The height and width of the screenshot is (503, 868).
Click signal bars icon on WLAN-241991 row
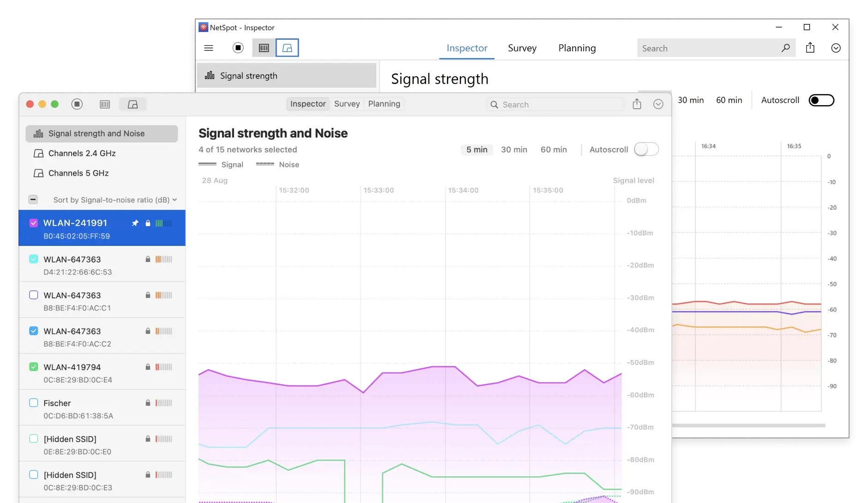pos(163,223)
